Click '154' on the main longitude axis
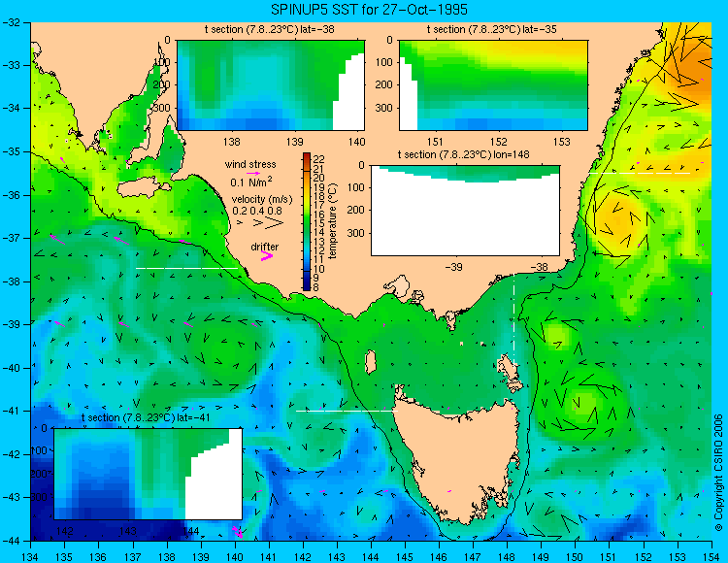This screenshot has height=563, width=728. (711, 557)
